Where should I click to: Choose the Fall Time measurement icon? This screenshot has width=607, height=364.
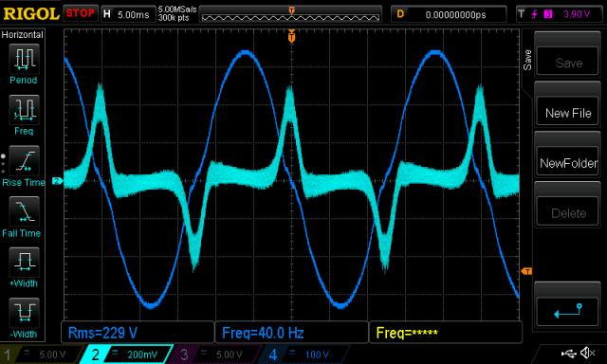[24, 211]
